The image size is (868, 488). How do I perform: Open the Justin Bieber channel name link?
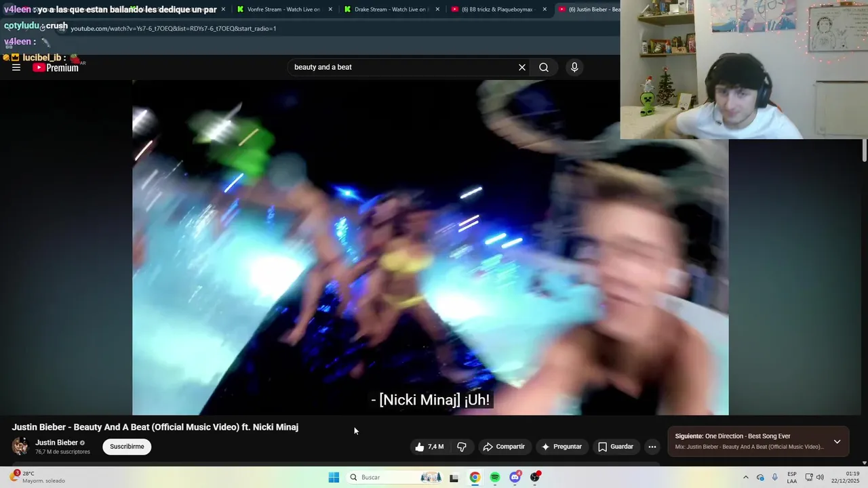56,443
